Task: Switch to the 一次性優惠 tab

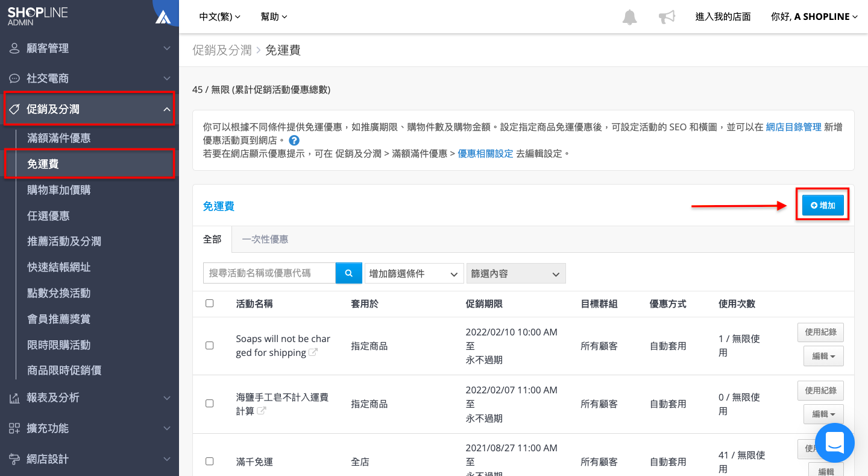Action: (265, 240)
